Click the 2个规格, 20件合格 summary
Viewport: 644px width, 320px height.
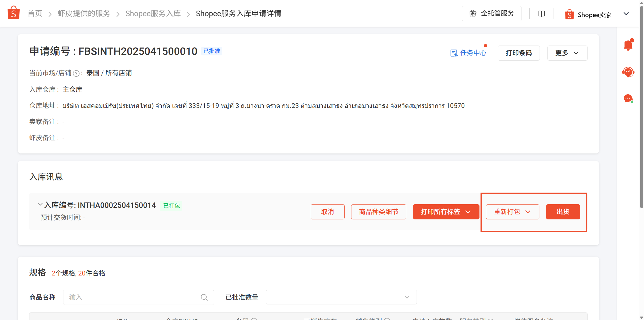78,273
